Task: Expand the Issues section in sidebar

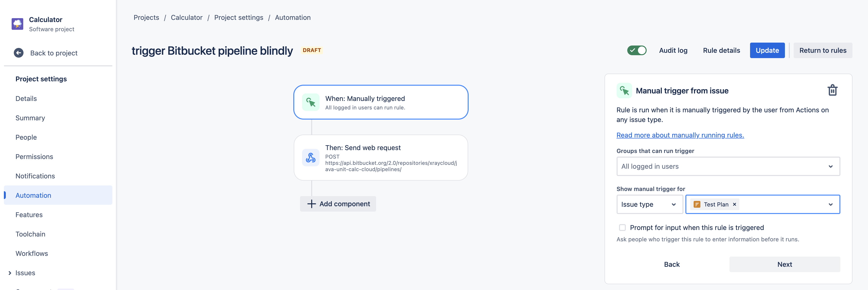Action: click(10, 273)
